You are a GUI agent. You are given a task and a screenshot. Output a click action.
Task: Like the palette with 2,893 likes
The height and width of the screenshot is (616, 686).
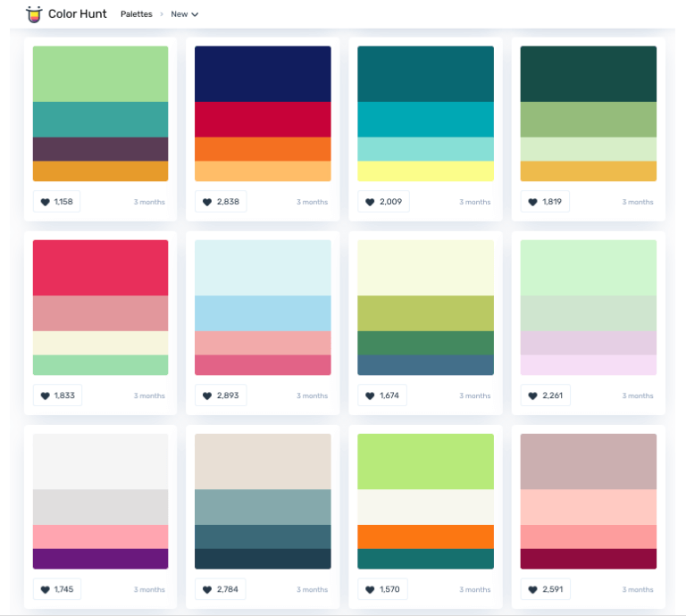pyautogui.click(x=207, y=395)
